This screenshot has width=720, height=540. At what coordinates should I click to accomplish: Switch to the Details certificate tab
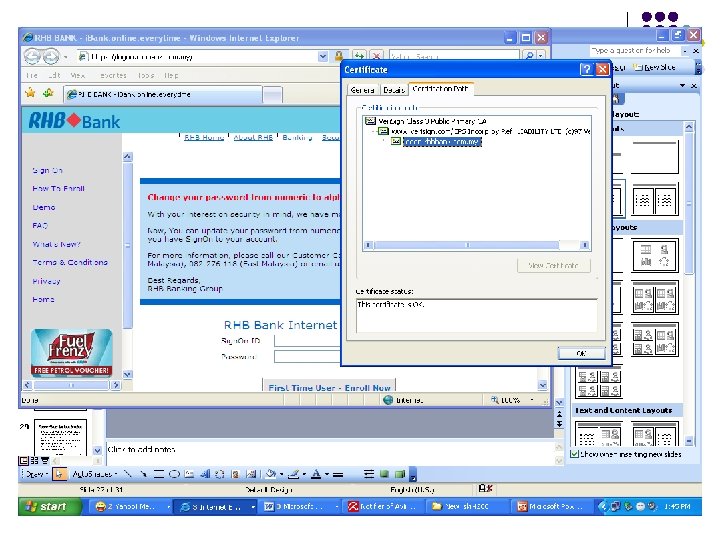[394, 90]
